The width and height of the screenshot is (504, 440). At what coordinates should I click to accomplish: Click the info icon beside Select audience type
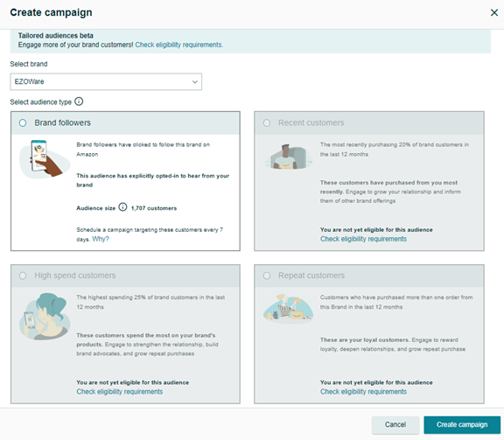click(79, 101)
